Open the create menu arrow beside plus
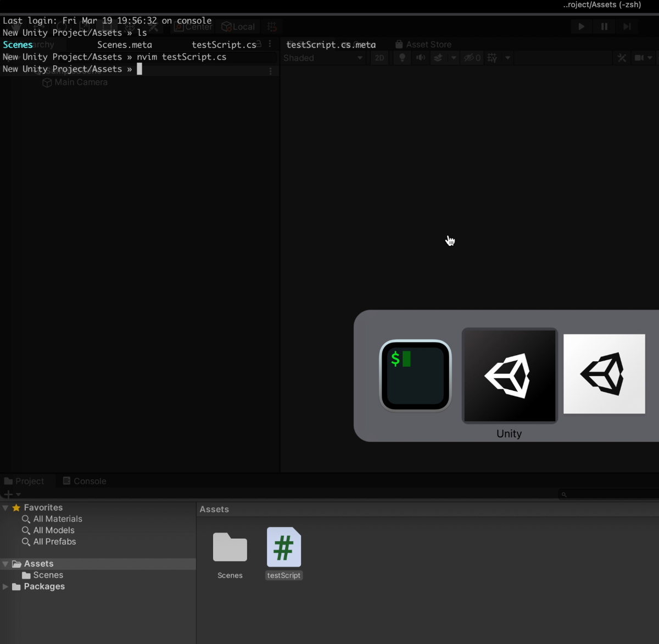This screenshot has height=644, width=659. 19,495
